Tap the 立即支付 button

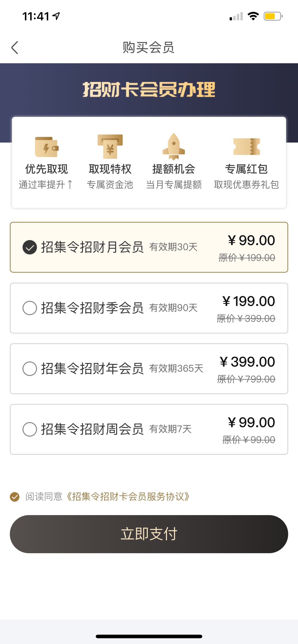pos(149,534)
